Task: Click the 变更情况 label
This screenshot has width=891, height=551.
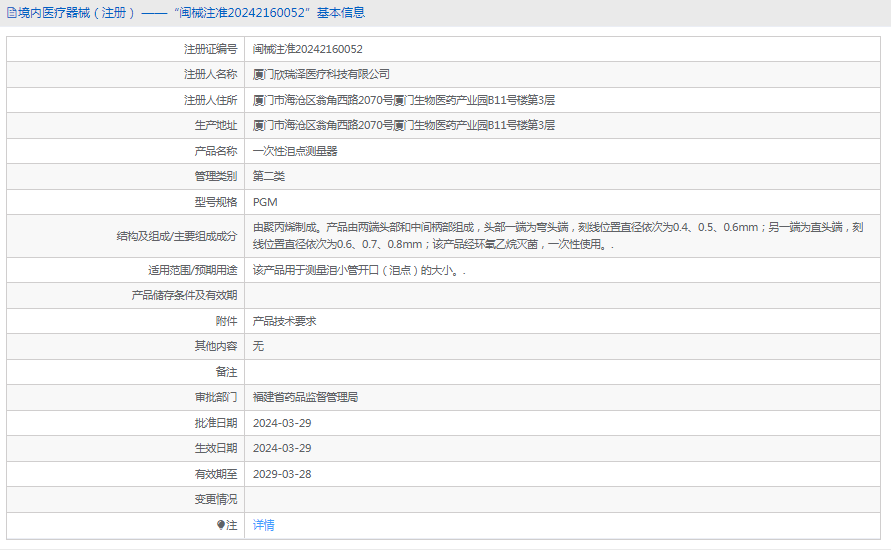Action: coord(216,499)
